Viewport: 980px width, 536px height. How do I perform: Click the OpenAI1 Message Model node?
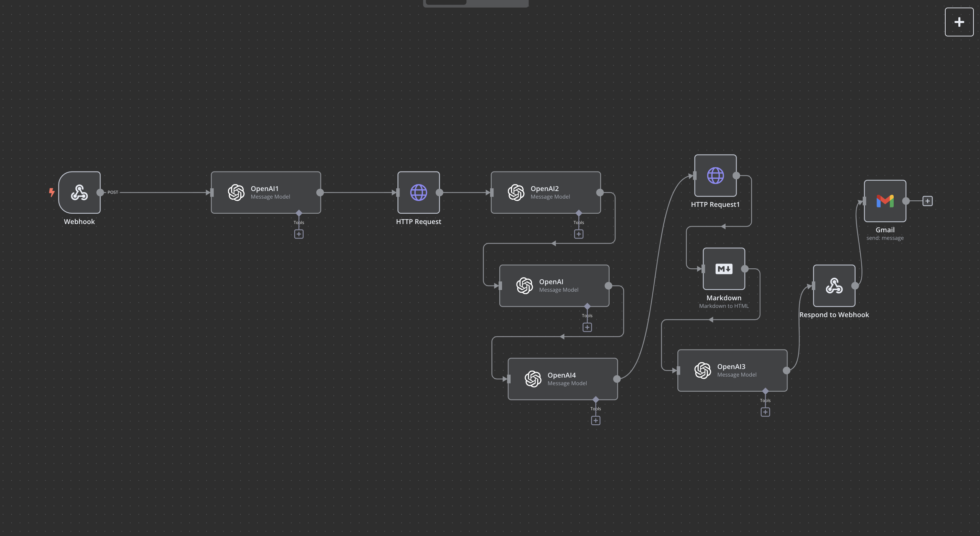click(265, 192)
